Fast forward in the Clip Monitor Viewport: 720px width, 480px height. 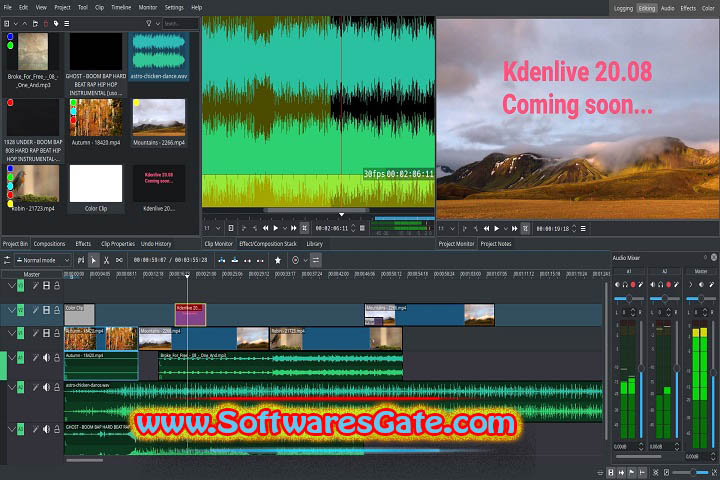[x=293, y=228]
